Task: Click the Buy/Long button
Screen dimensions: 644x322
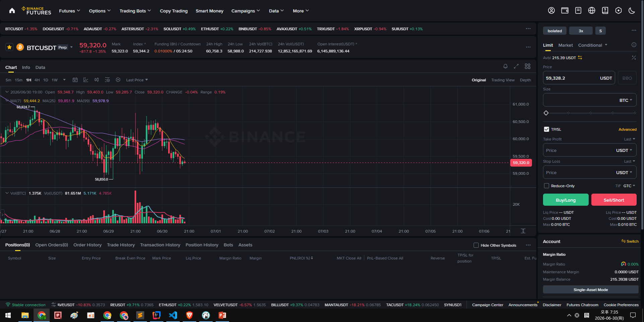Action: 566,200
